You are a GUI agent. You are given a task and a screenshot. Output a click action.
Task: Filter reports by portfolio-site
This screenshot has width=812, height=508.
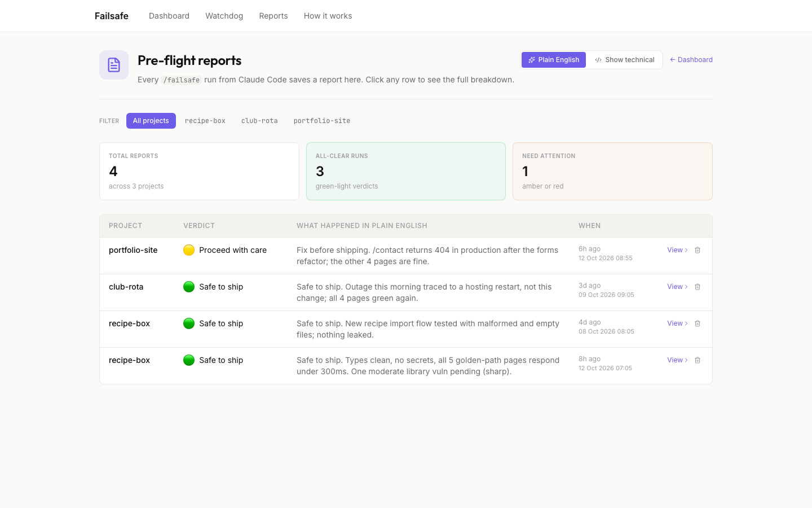tap(322, 121)
